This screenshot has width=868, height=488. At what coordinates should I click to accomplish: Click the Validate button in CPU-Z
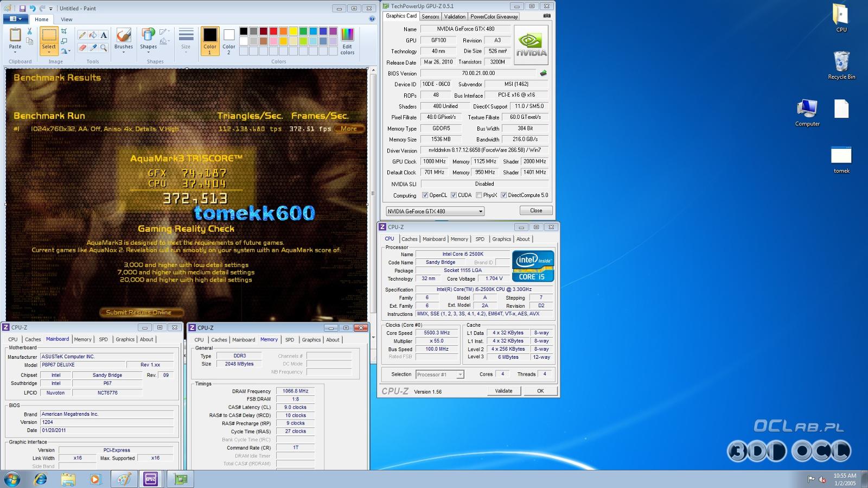tap(503, 391)
